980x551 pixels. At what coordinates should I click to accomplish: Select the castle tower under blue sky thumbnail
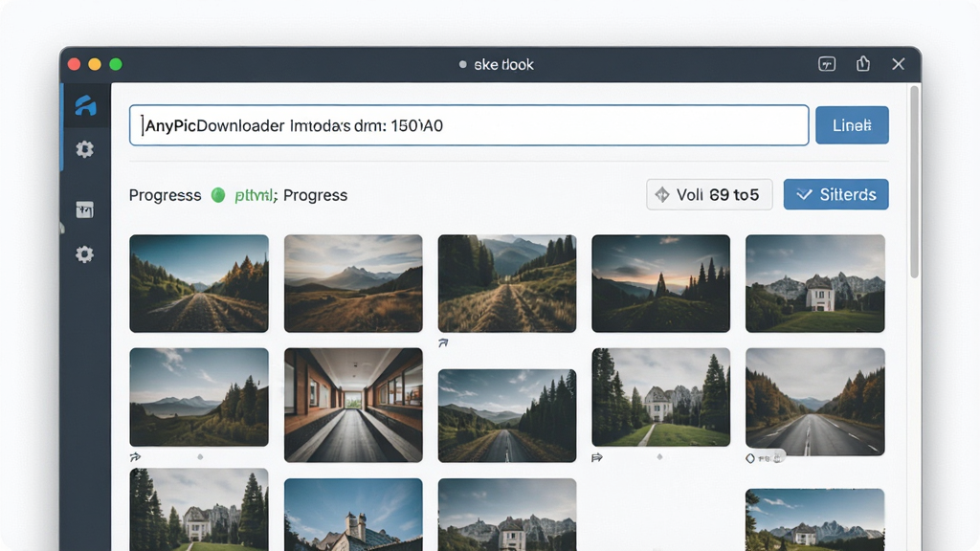click(x=353, y=515)
